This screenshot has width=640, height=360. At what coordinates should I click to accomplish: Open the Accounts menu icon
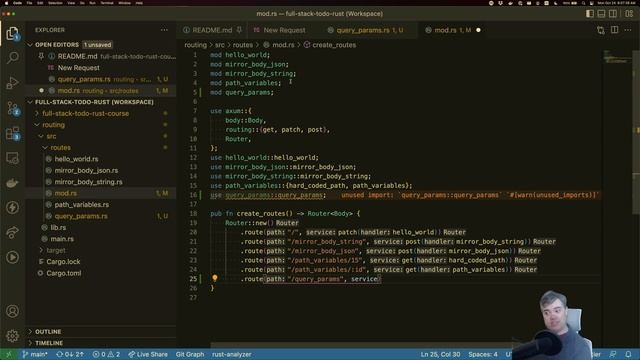(12, 311)
